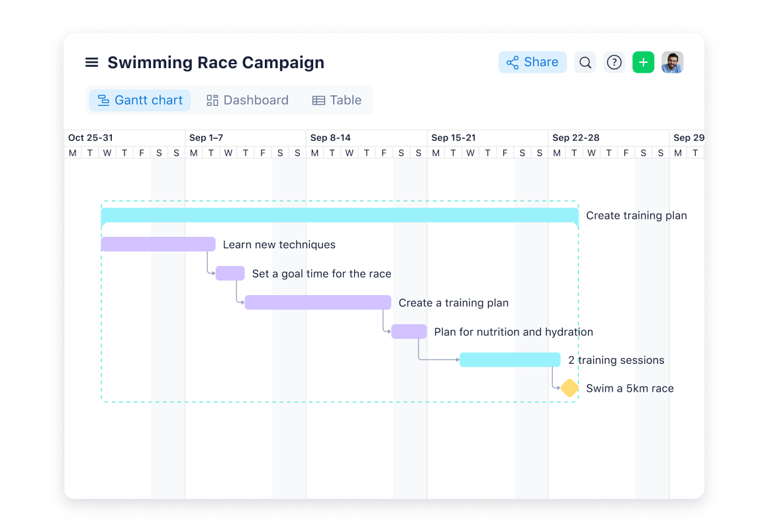Screen dimensions: 768x532
Task: Click the Sep 8-14 week header
Action: 330,138
